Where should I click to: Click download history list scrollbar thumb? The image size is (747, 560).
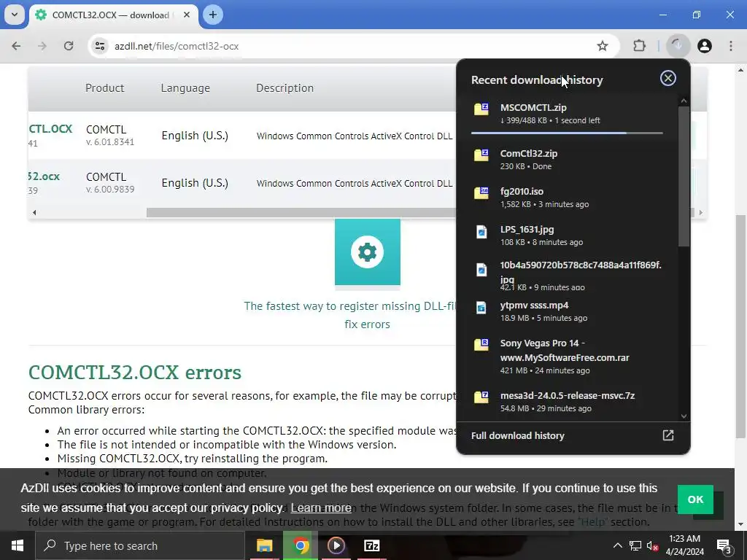684,176
